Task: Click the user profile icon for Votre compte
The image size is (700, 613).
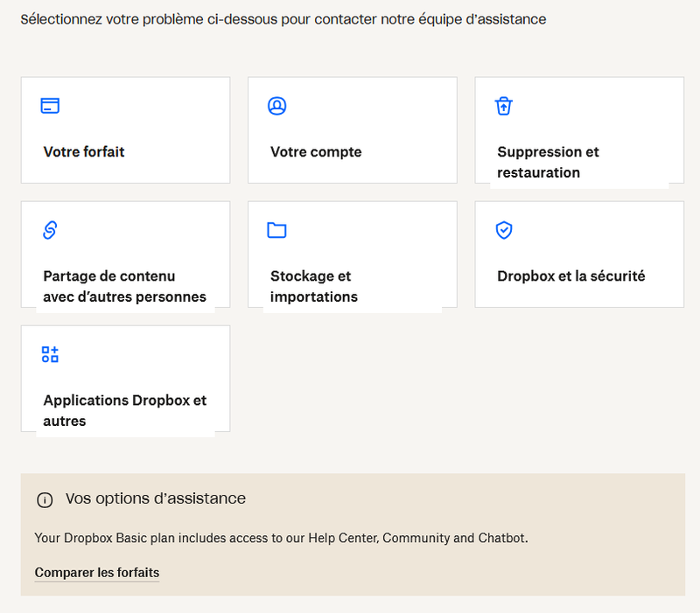Action: click(x=276, y=106)
